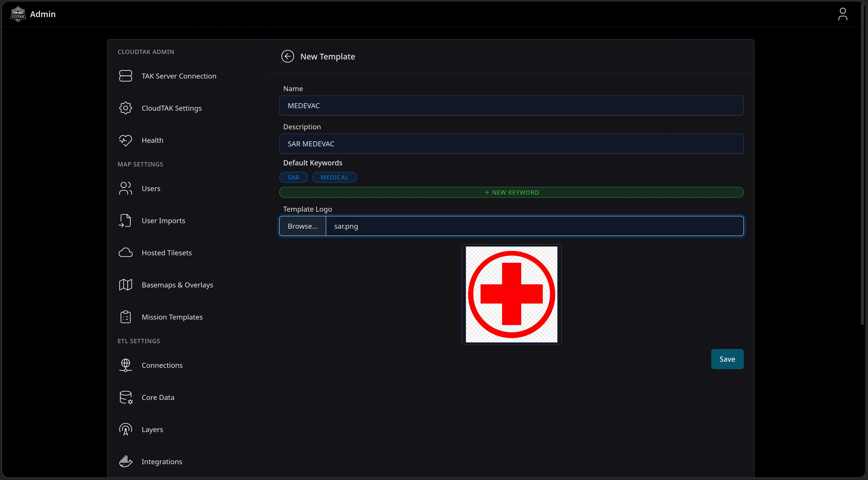The image size is (868, 480).
Task: Open Basemaps & Overlays menu entry
Action: (188, 285)
